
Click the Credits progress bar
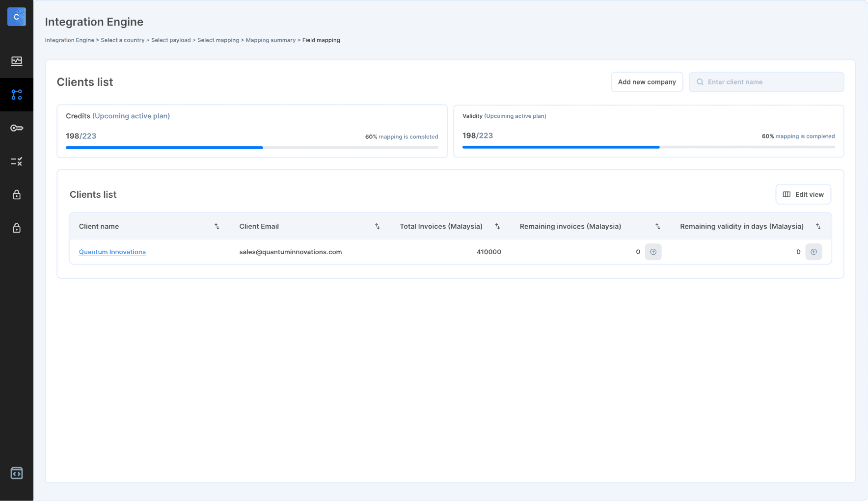point(252,147)
